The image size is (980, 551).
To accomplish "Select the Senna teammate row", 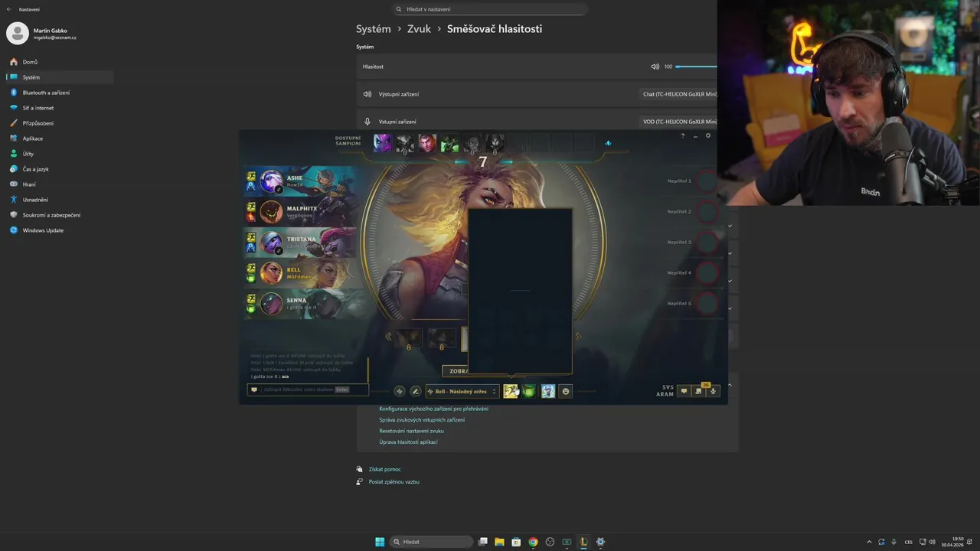I will click(x=301, y=304).
